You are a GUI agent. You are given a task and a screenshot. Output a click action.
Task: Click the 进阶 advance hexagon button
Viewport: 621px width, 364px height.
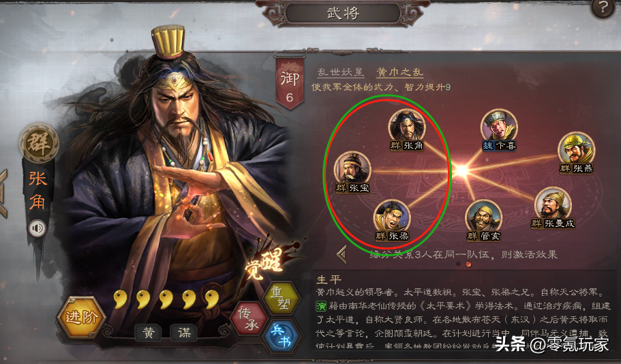[81, 317]
